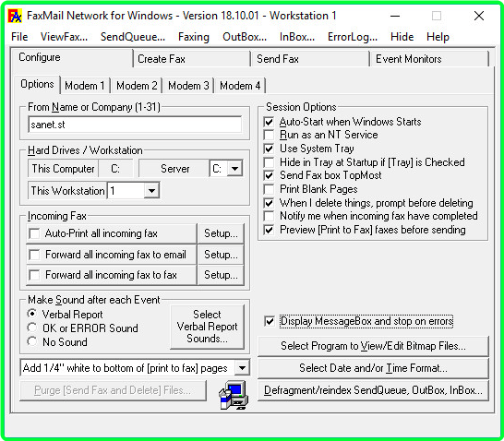Enable Run as an NT Service
This screenshot has width=504, height=441.
269,135
